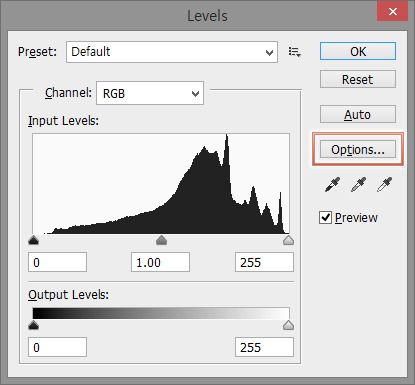
Task: Apply Auto levels adjustment
Action: click(x=358, y=115)
